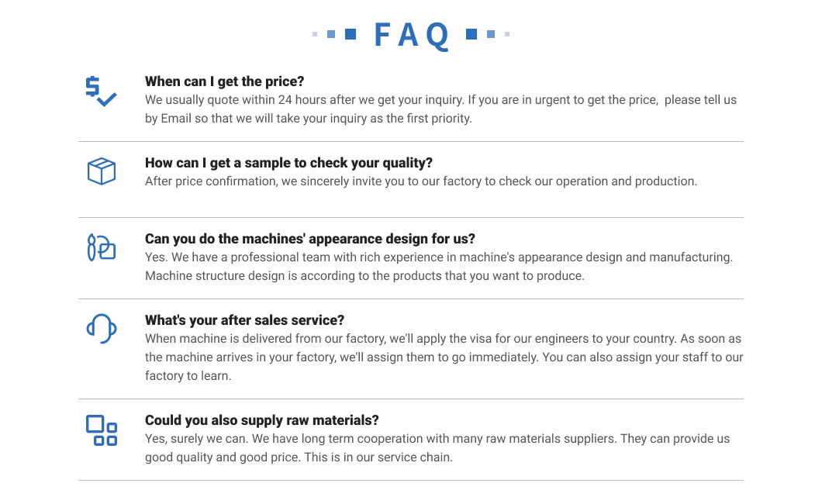Click the answer inviting you to our factory
This screenshot has width=822, height=504.
pyautogui.click(x=421, y=181)
